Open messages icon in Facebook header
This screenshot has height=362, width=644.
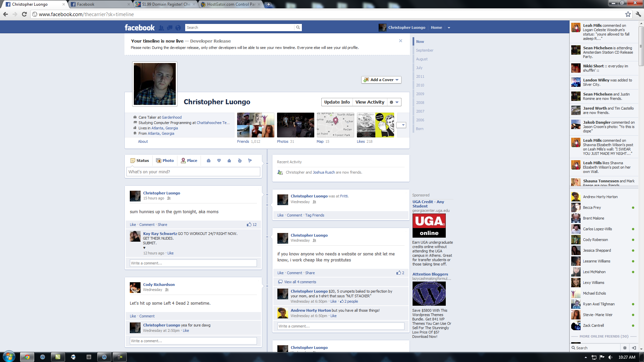click(170, 28)
